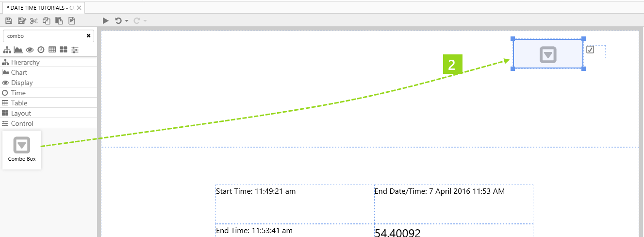Select the Combo Box item in the toolbox
This screenshot has width=644, height=237.
pos(22,150)
